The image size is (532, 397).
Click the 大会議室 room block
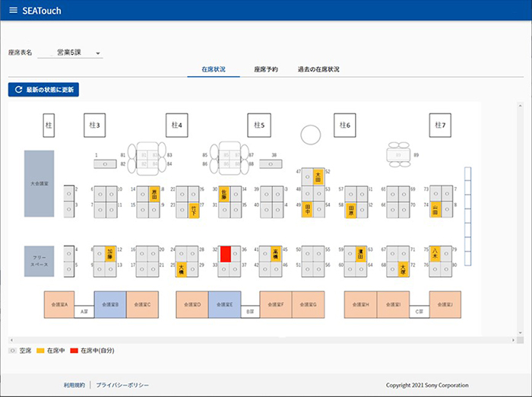click(x=39, y=183)
